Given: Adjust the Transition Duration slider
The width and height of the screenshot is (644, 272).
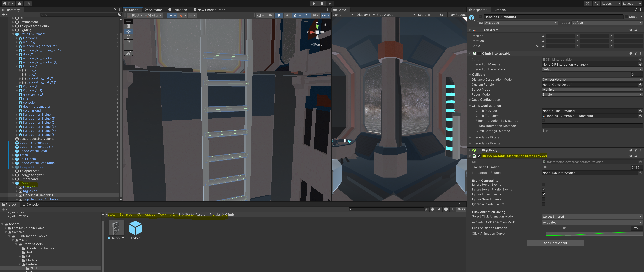Looking at the screenshot, I should 545,167.
